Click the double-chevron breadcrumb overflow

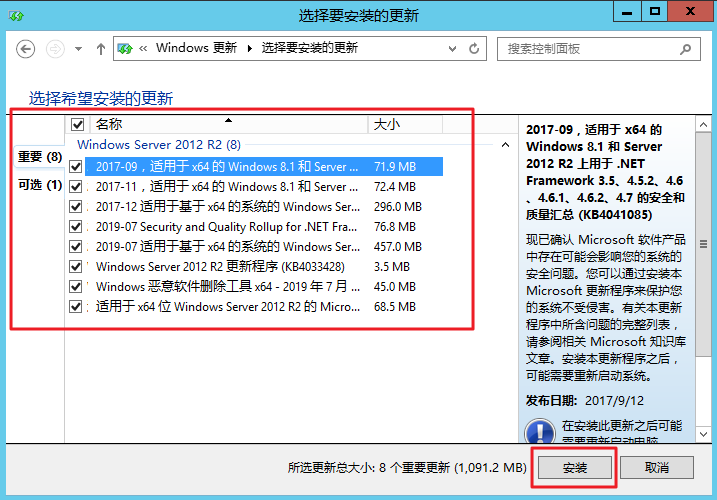click(x=143, y=48)
